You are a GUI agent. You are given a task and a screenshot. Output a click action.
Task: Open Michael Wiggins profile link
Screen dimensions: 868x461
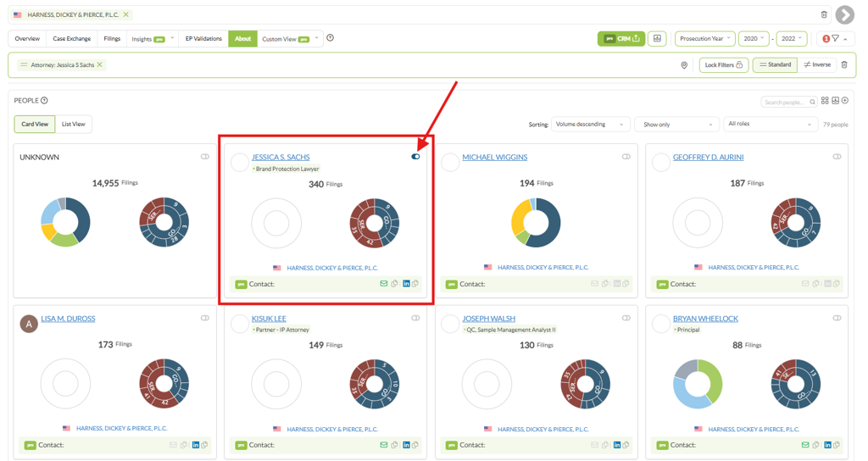tap(495, 157)
